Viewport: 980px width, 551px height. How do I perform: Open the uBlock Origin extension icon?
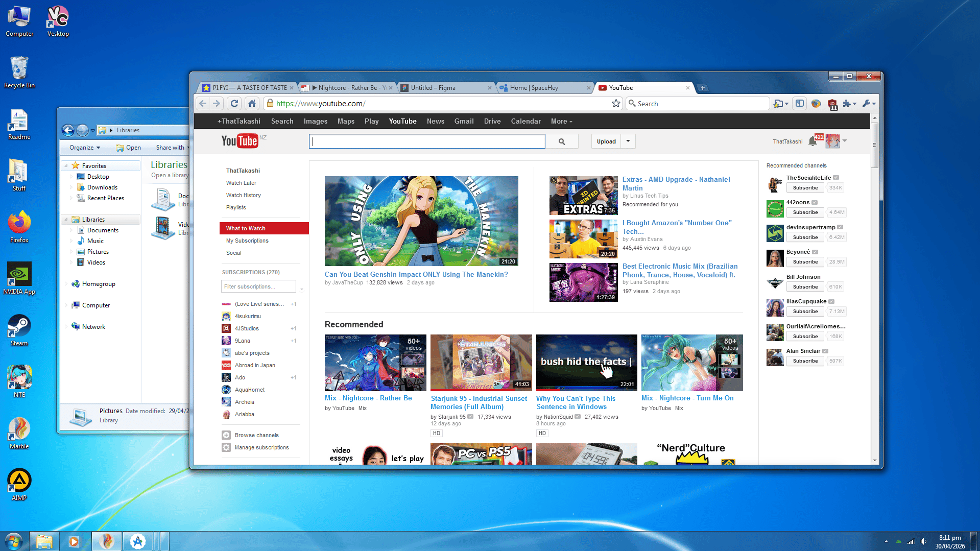[832, 104]
